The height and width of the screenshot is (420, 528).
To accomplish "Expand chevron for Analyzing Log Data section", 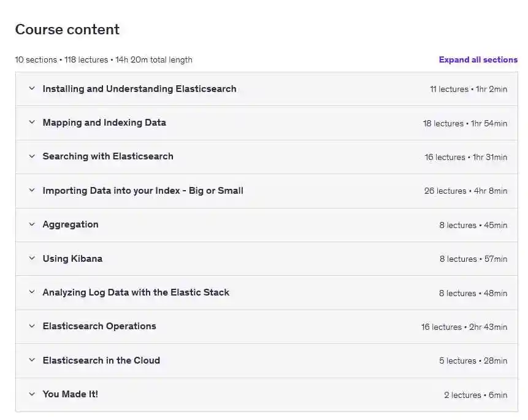I will (x=32, y=292).
